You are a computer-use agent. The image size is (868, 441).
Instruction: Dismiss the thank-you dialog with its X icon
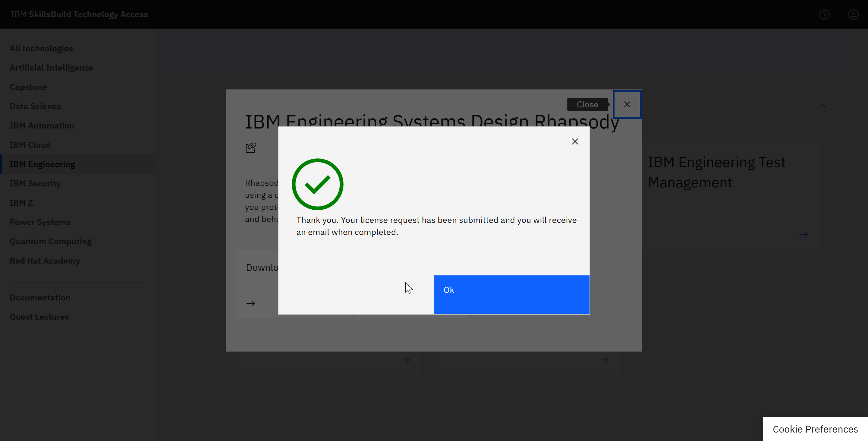(x=575, y=141)
